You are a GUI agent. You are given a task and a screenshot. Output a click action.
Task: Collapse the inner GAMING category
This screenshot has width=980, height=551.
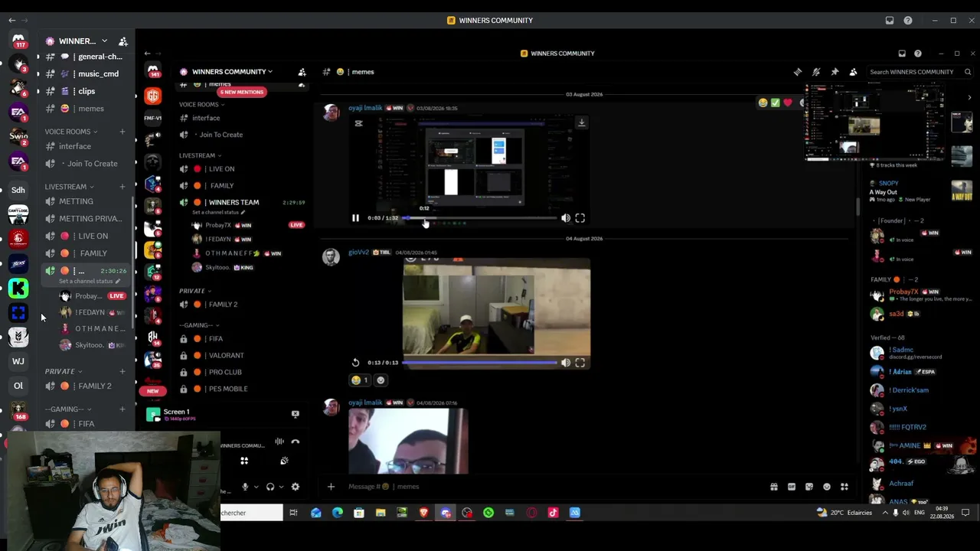200,325
